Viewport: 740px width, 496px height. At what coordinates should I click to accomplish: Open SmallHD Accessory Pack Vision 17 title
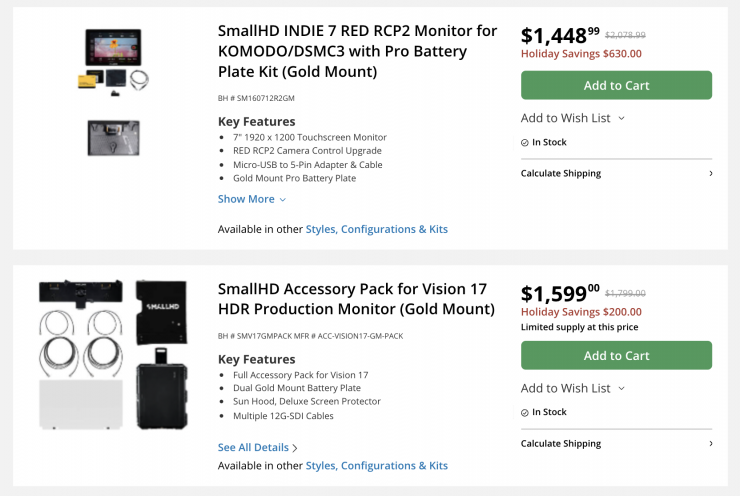pyautogui.click(x=356, y=299)
